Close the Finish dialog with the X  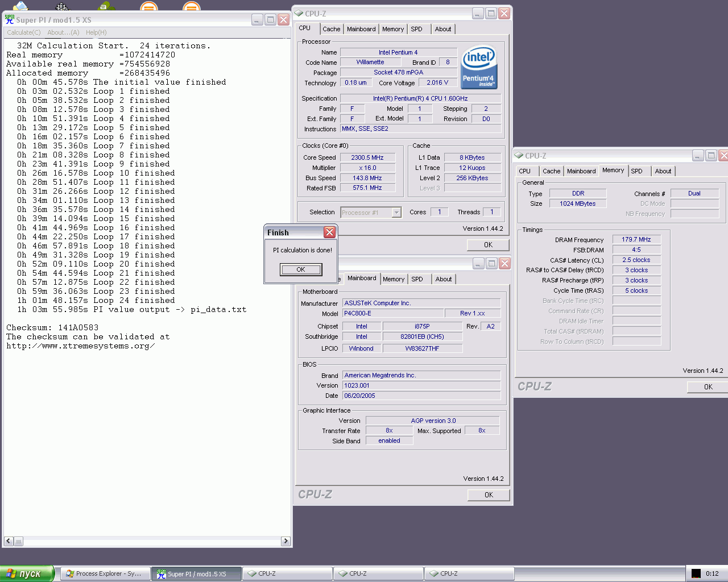[x=329, y=232]
